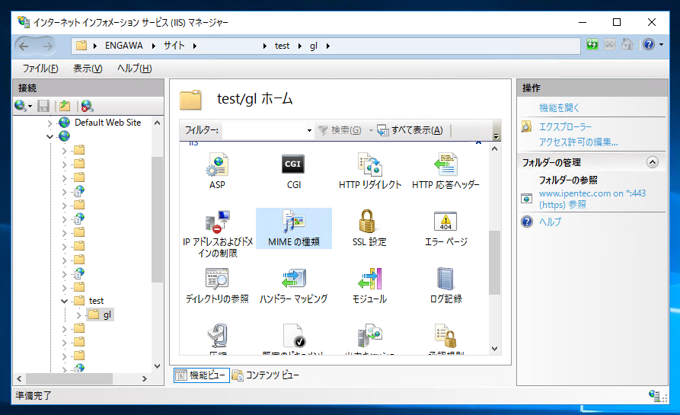Click the home toolbar icon
680x415 pixels.
click(x=627, y=45)
